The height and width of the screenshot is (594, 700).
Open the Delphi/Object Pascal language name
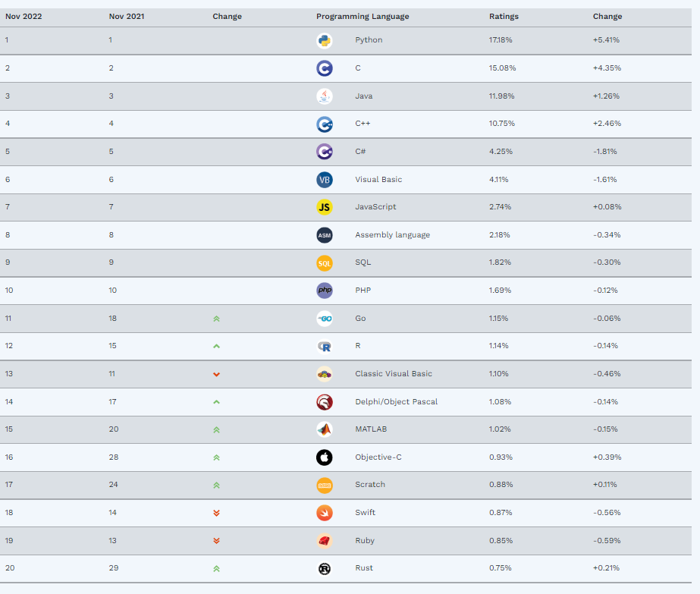396,401
